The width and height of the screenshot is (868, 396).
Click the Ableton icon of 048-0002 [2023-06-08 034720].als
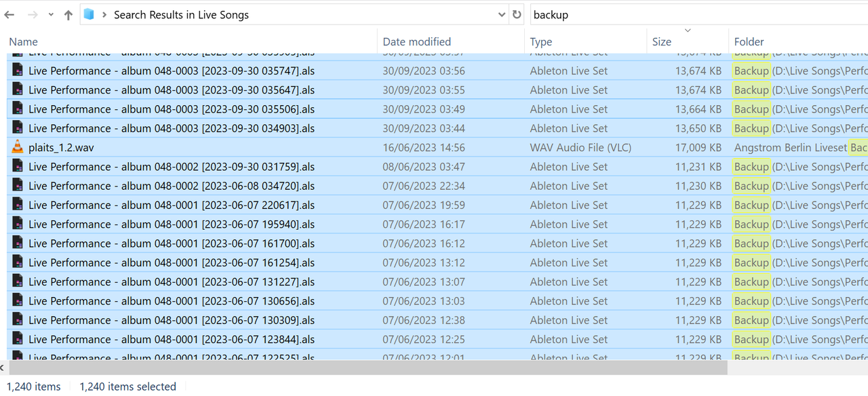pos(18,185)
